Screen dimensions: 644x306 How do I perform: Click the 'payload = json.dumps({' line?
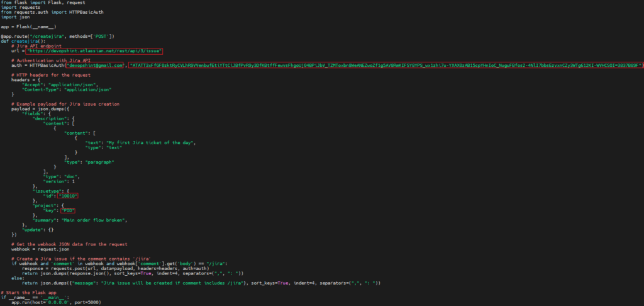point(40,109)
